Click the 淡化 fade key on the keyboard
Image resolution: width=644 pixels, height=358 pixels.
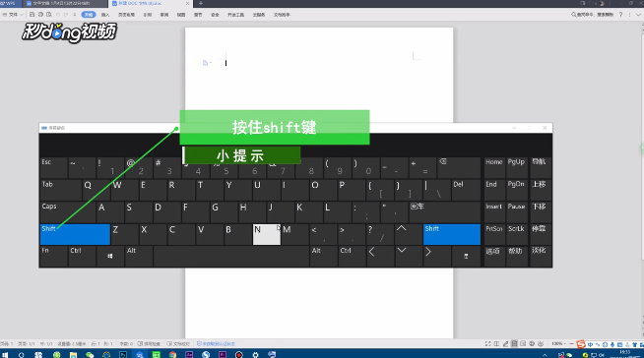point(540,257)
